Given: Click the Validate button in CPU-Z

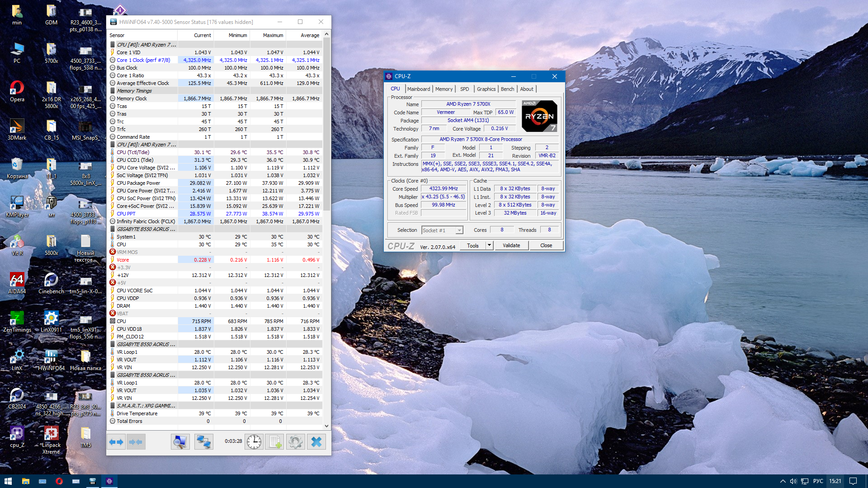Looking at the screenshot, I should 511,245.
